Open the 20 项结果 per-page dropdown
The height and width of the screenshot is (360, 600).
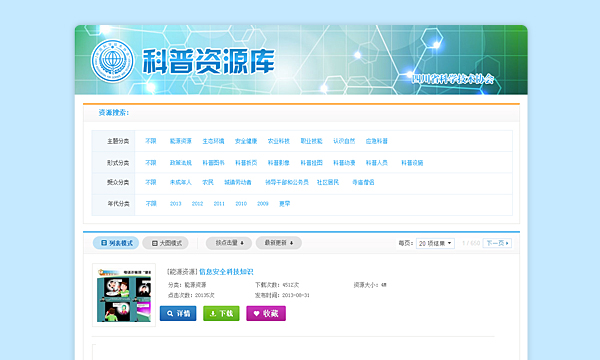coord(435,243)
